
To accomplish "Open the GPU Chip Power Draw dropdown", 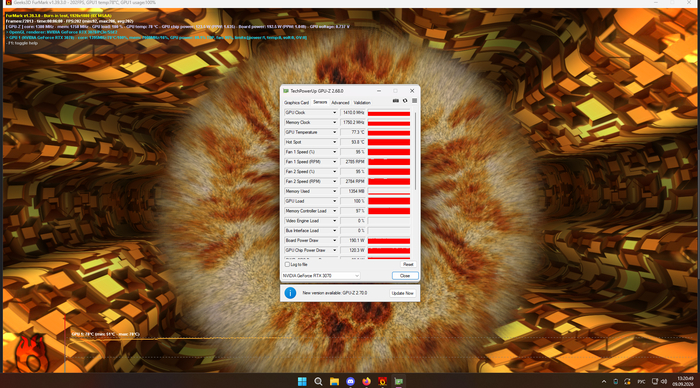I will coord(334,250).
